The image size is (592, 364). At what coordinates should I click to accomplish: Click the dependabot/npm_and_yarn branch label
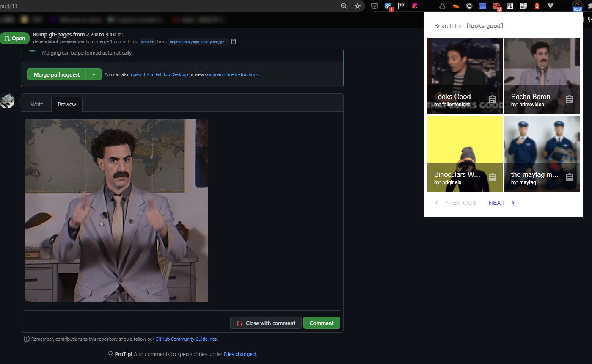198,42
